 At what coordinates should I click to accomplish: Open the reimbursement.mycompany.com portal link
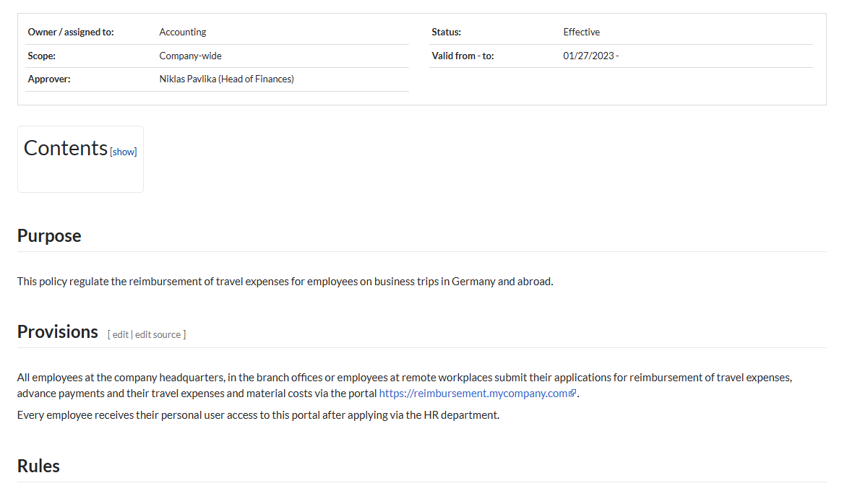(473, 394)
